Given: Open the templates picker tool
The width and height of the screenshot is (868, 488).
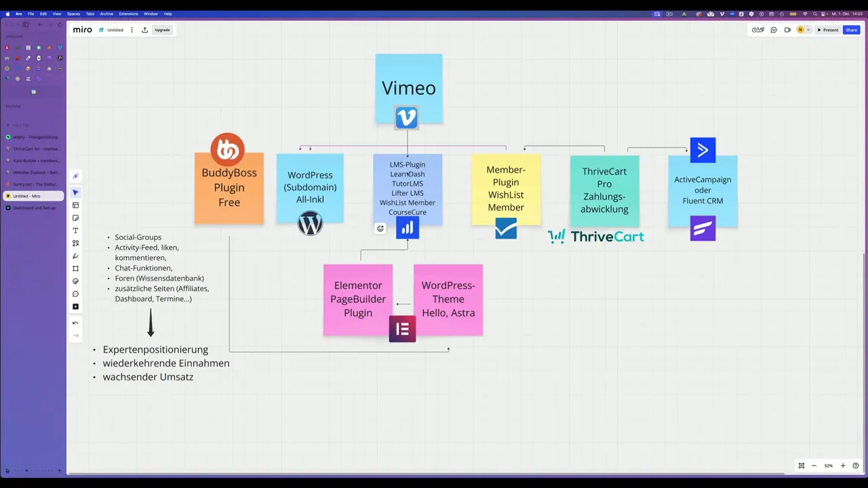Looking at the screenshot, I should tap(75, 205).
